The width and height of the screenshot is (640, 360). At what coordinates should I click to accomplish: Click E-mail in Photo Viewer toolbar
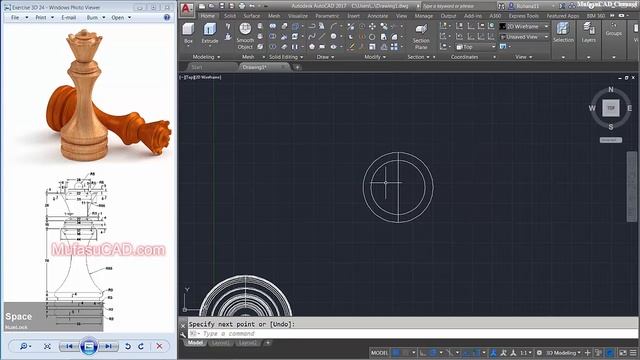point(69,18)
